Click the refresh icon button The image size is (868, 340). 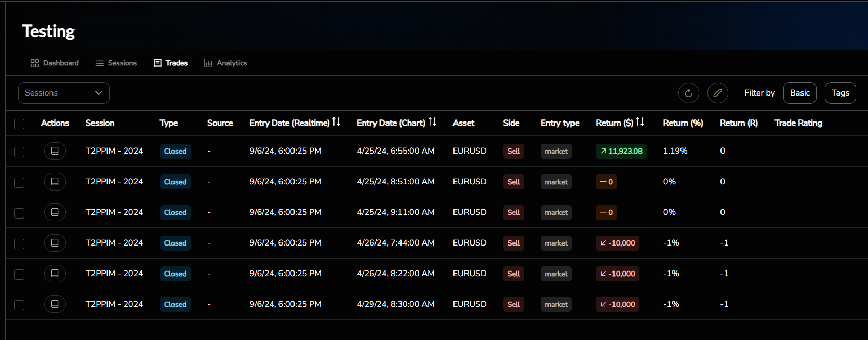coord(688,93)
